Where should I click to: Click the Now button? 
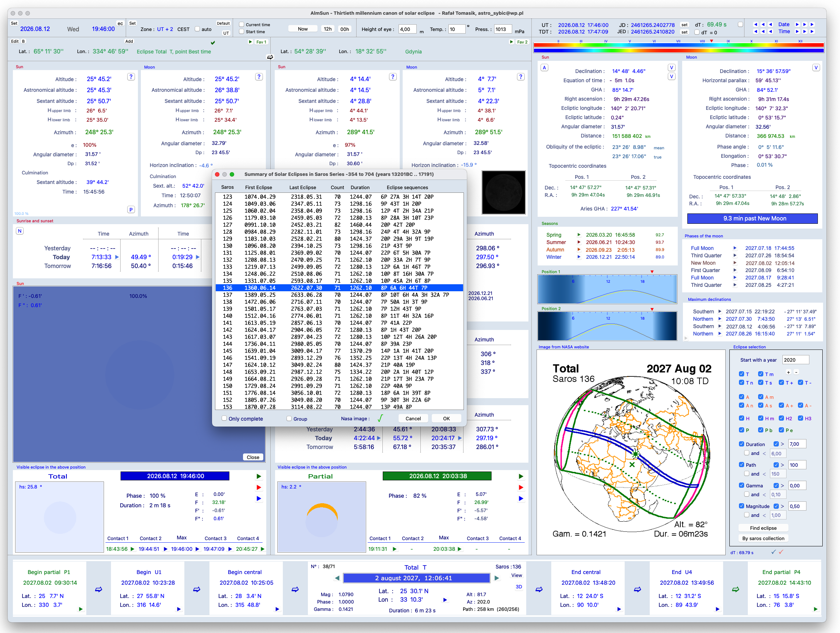coord(303,29)
